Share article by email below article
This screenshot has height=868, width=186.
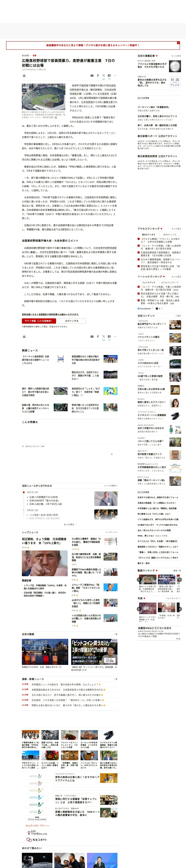tap(92, 336)
